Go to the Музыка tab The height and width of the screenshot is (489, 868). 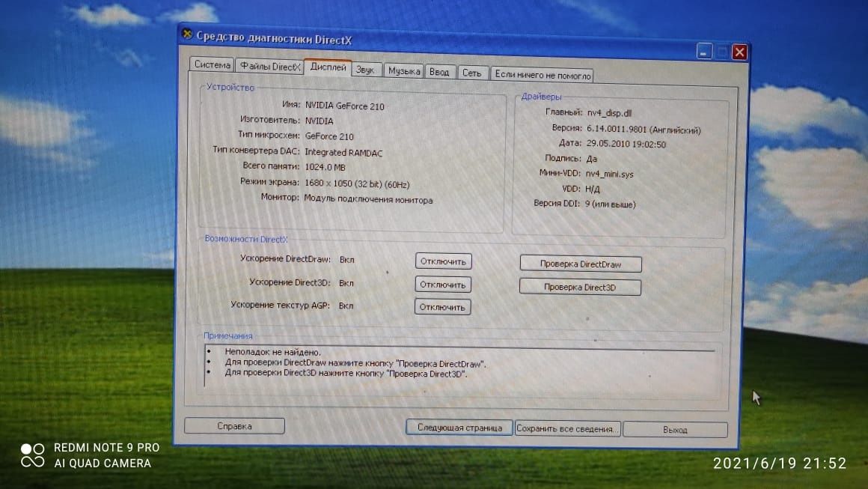(404, 71)
